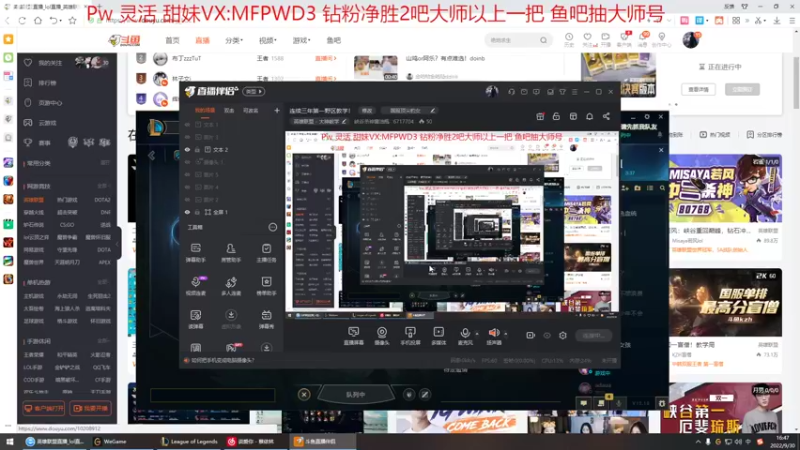Toggle visibility of the 图片 2 source
Image resolution: width=800 pixels, height=450 pixels.
point(187,199)
